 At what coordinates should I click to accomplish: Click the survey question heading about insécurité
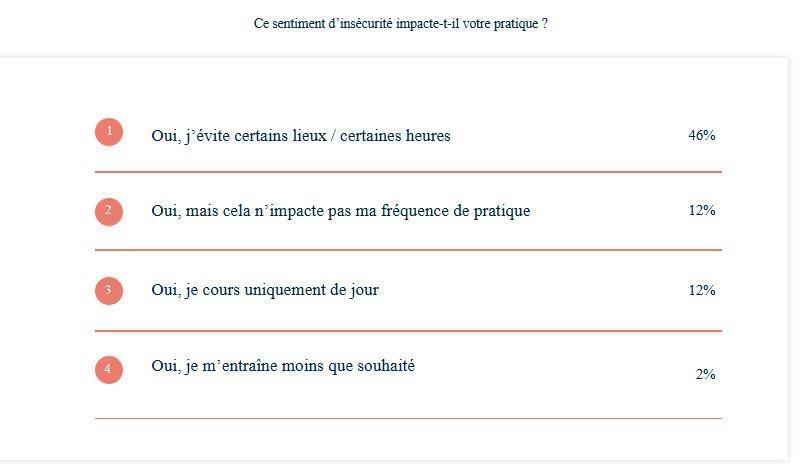[400, 24]
